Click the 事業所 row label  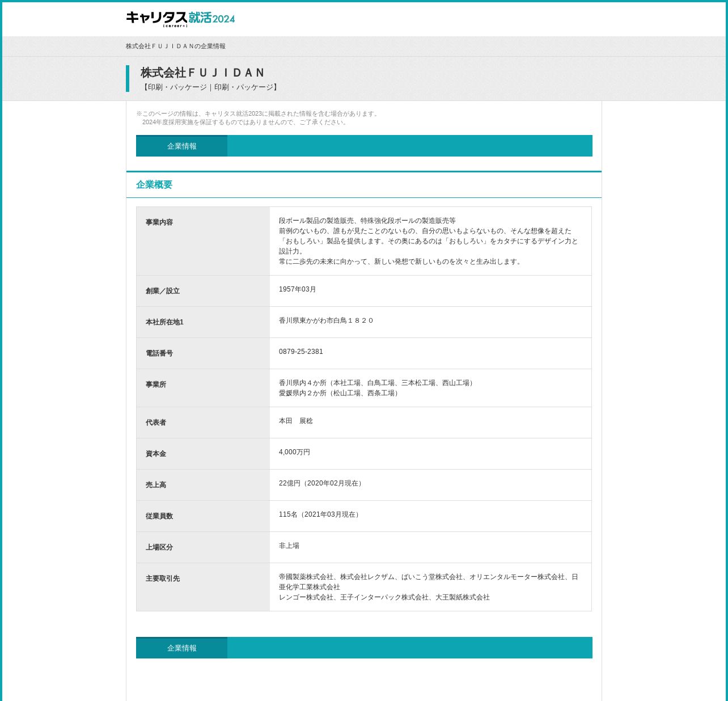pyautogui.click(x=156, y=385)
